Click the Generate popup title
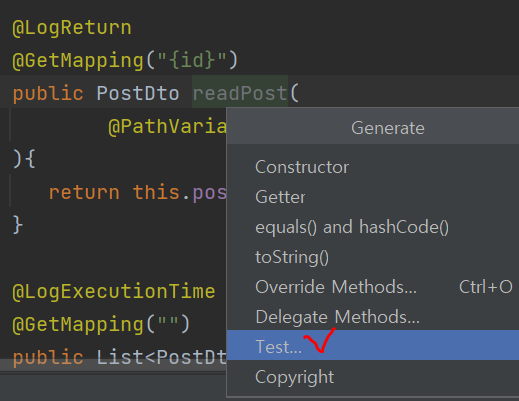Viewport: 519px width, 401px height. pyautogui.click(x=388, y=128)
